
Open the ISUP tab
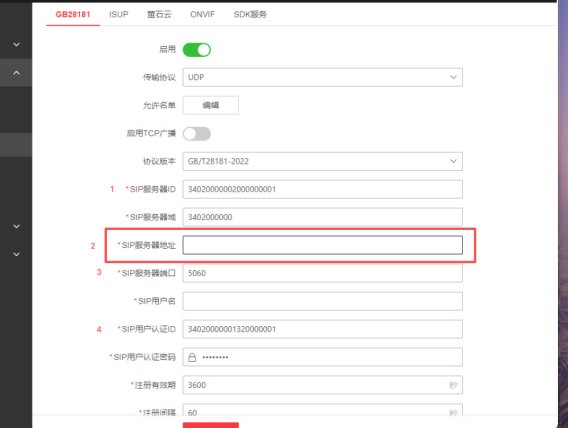coord(119,14)
